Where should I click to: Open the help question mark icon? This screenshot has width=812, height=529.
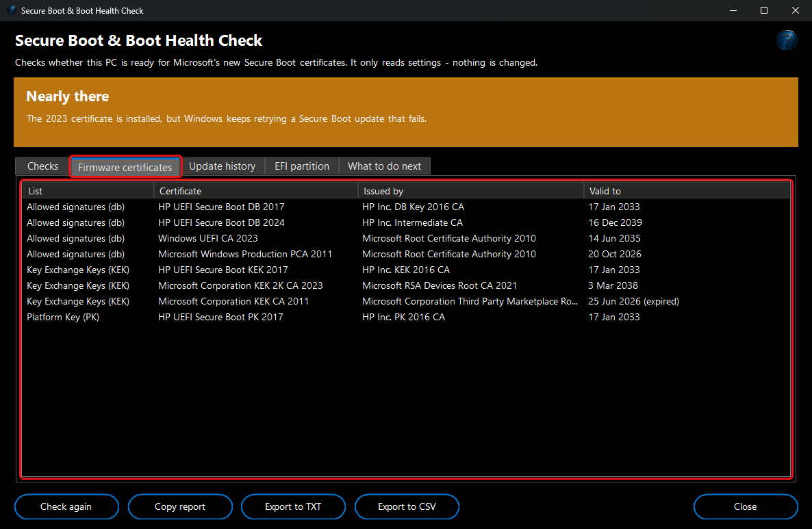[786, 40]
